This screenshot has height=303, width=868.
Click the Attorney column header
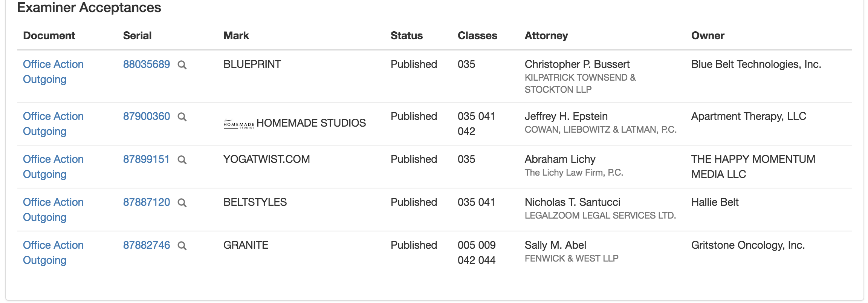click(546, 35)
